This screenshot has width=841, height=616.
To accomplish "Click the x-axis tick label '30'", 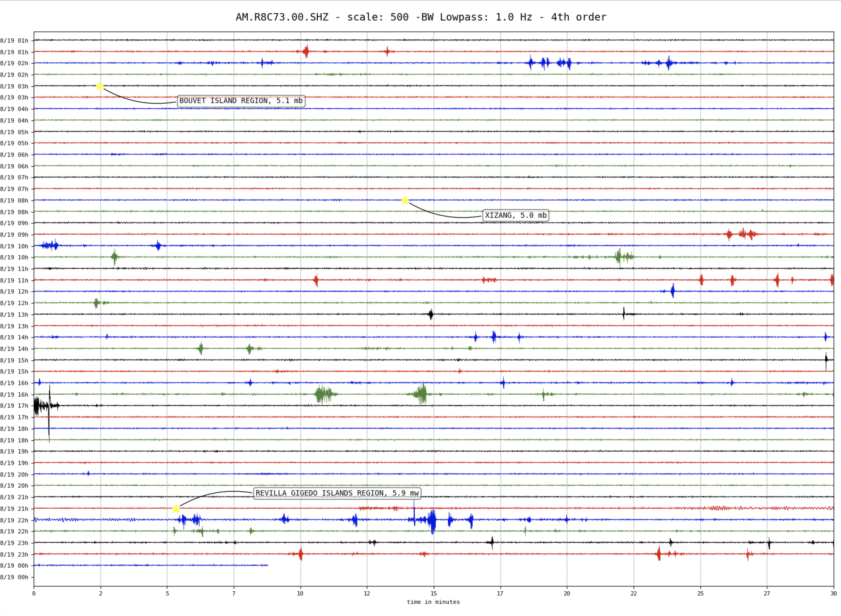I will [x=834, y=594].
